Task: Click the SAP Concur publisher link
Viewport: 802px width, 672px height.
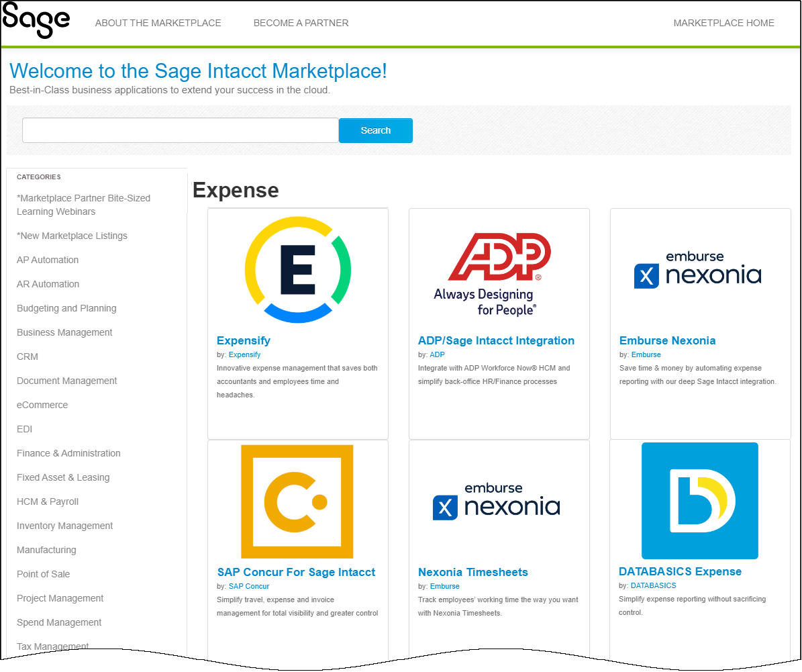Action: pos(249,587)
